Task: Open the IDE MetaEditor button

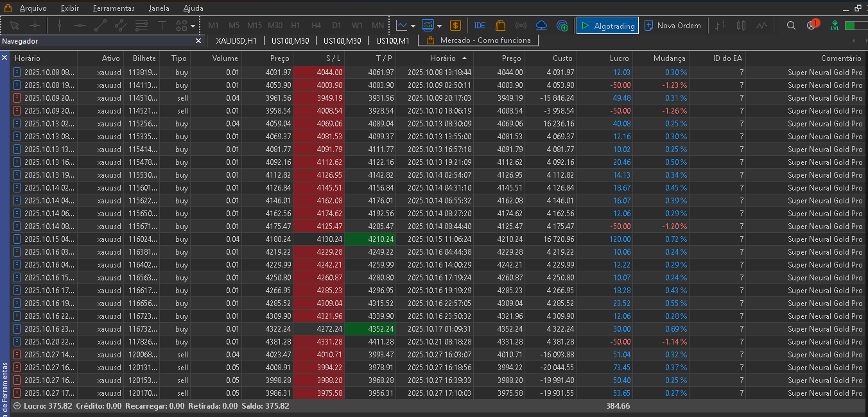Action: click(480, 26)
